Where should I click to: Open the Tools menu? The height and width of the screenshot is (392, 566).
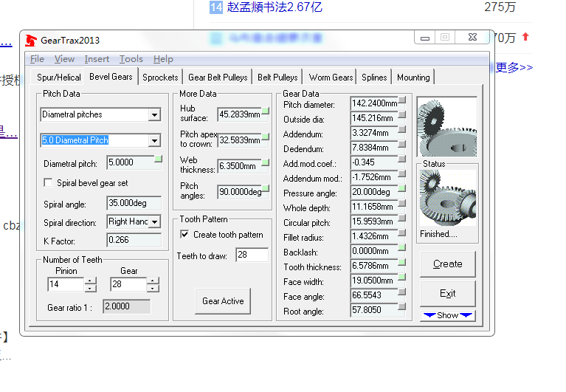[x=131, y=59]
